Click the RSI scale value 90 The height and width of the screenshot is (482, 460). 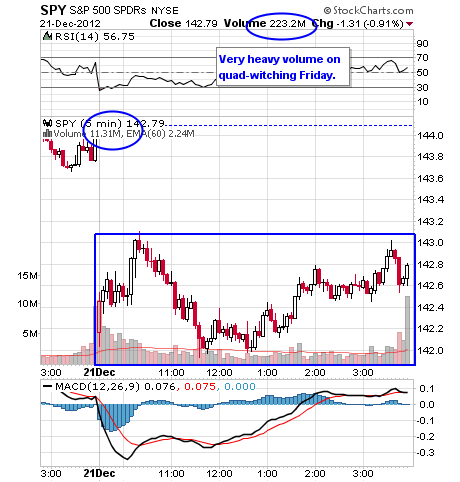(x=423, y=44)
